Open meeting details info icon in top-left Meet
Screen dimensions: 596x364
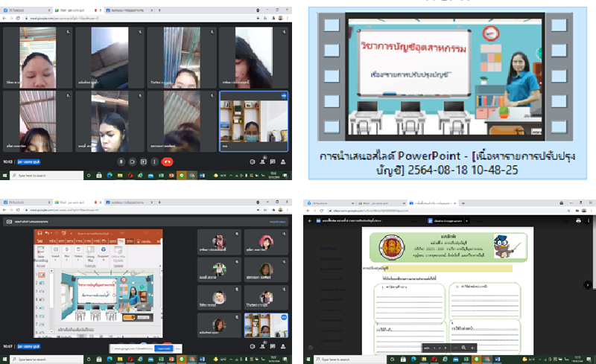(252, 161)
